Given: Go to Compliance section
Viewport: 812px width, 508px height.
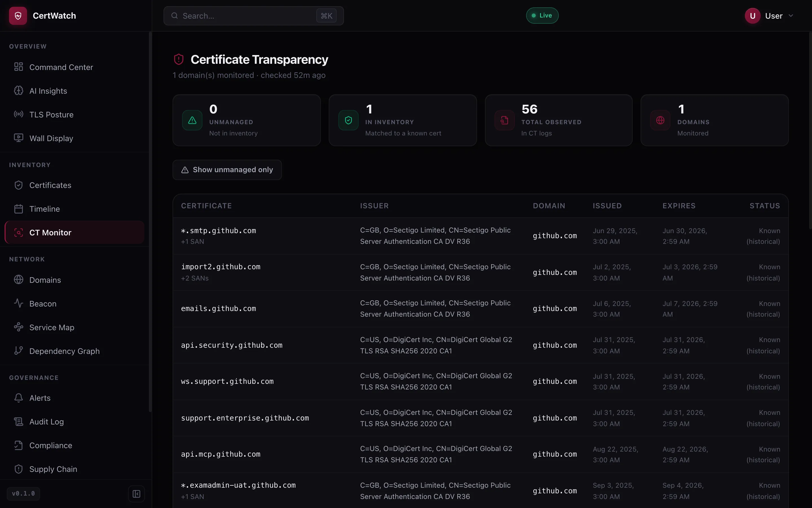Looking at the screenshot, I should coord(74,445).
